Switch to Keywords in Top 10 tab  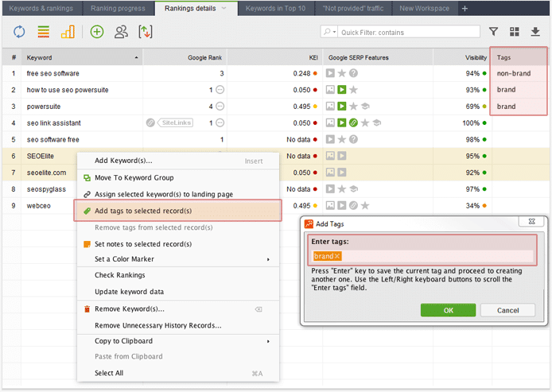tap(275, 9)
